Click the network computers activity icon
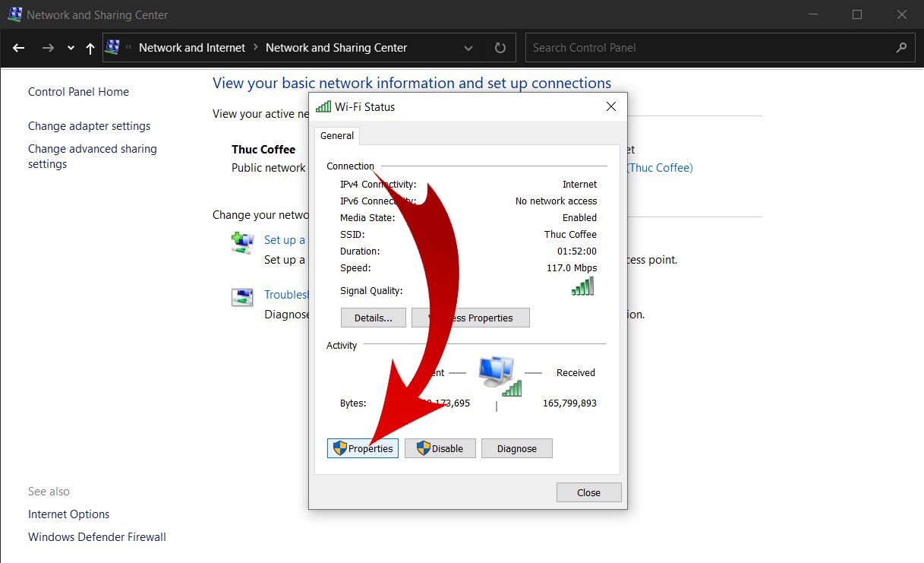The height and width of the screenshot is (563, 924). coord(500,375)
